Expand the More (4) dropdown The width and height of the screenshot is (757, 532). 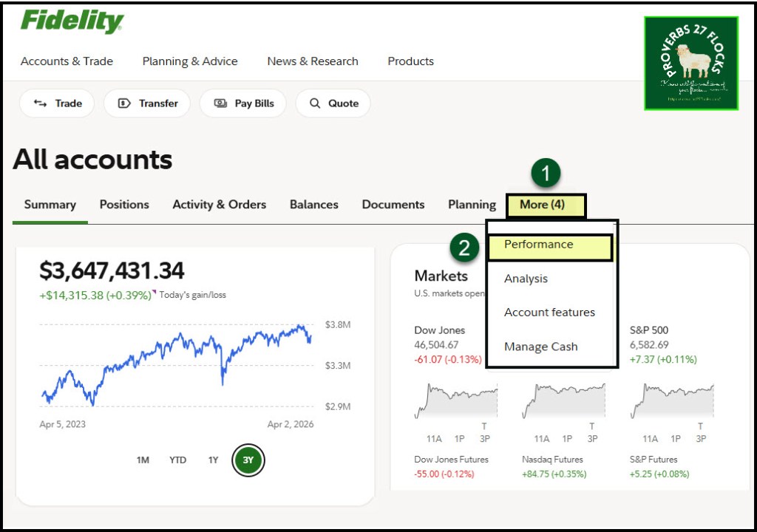tap(546, 205)
